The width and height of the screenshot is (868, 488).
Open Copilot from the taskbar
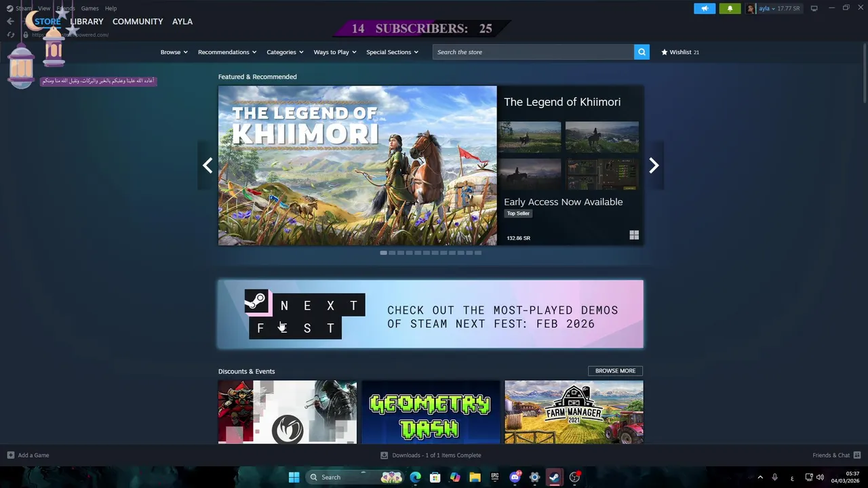[455, 477]
